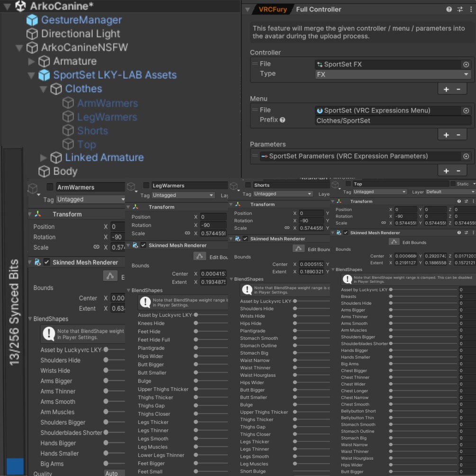Click the Prefix help question icon
Image resolution: width=476 pixels, height=476 pixels.
282,120
